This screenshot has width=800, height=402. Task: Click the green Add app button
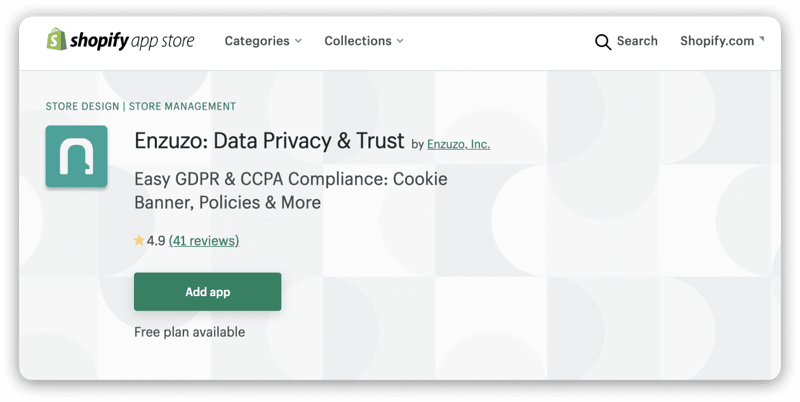[x=208, y=292]
